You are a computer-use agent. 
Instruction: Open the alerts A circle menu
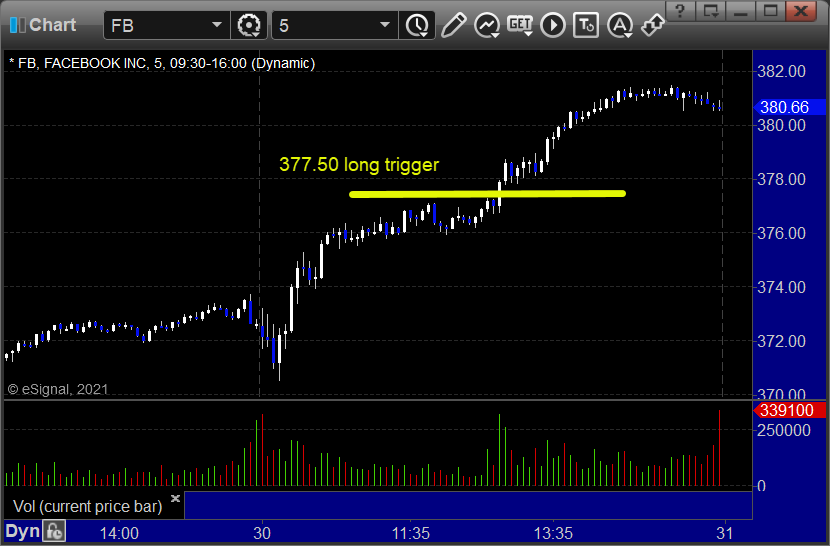620,25
